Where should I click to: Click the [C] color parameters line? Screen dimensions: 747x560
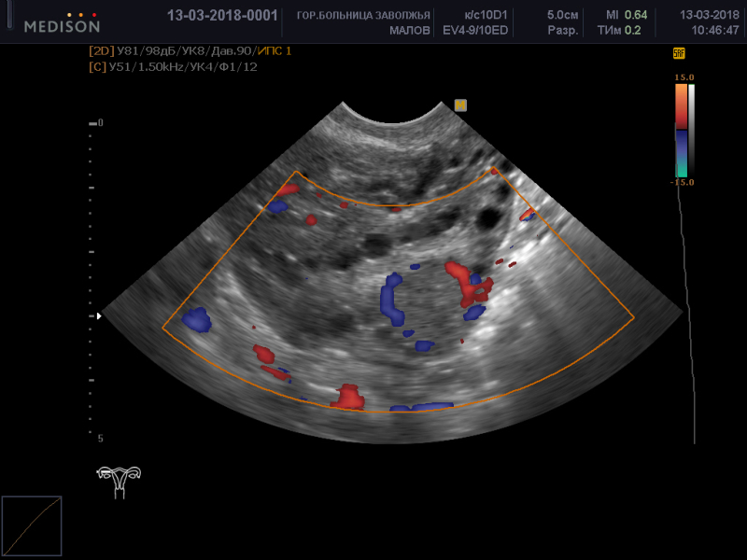pos(173,67)
